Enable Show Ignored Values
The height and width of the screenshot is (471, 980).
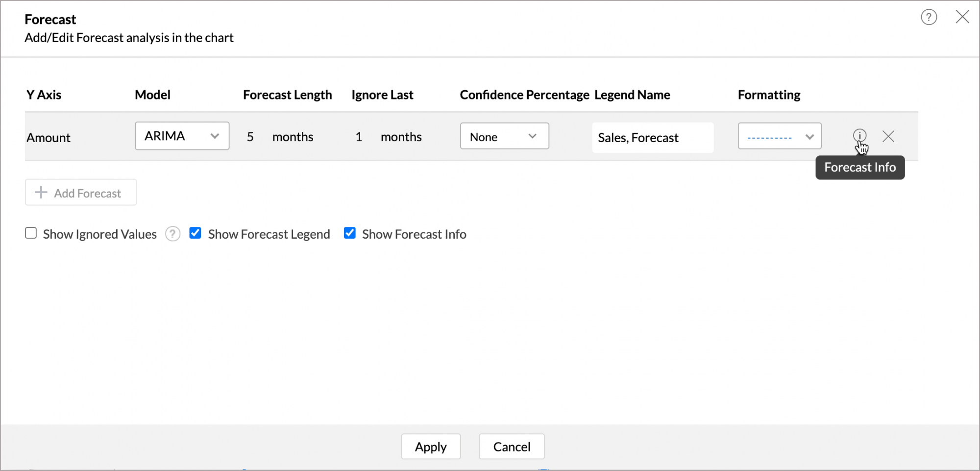pos(31,233)
